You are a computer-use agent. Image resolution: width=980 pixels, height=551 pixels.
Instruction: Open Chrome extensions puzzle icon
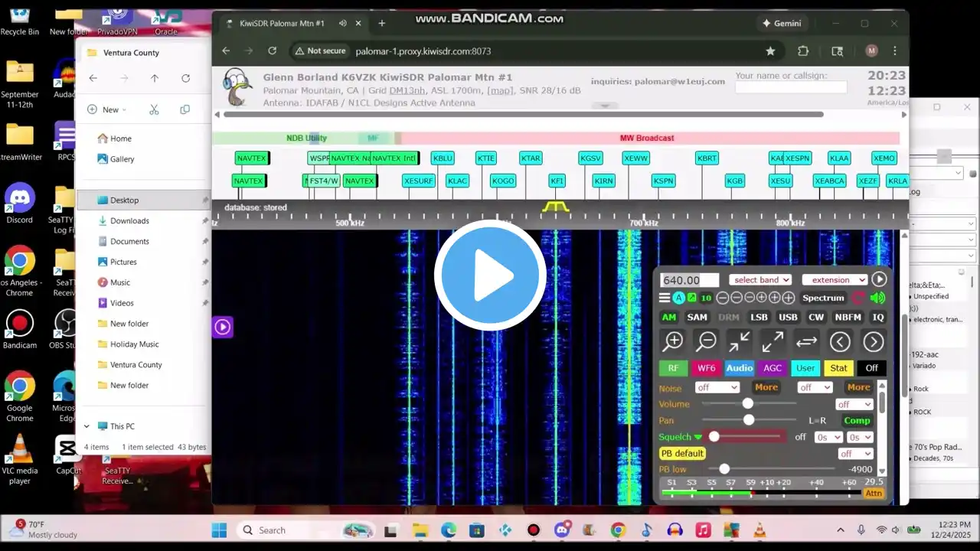tap(803, 51)
